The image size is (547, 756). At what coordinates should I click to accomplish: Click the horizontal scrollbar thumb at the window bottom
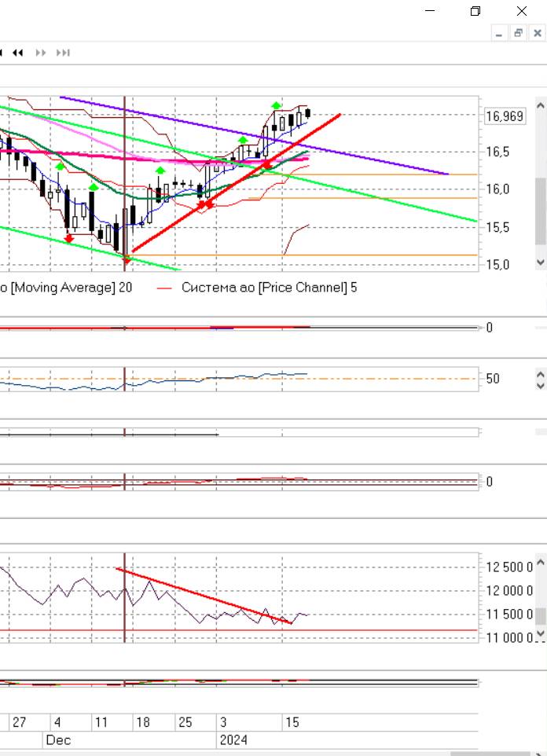point(490,754)
